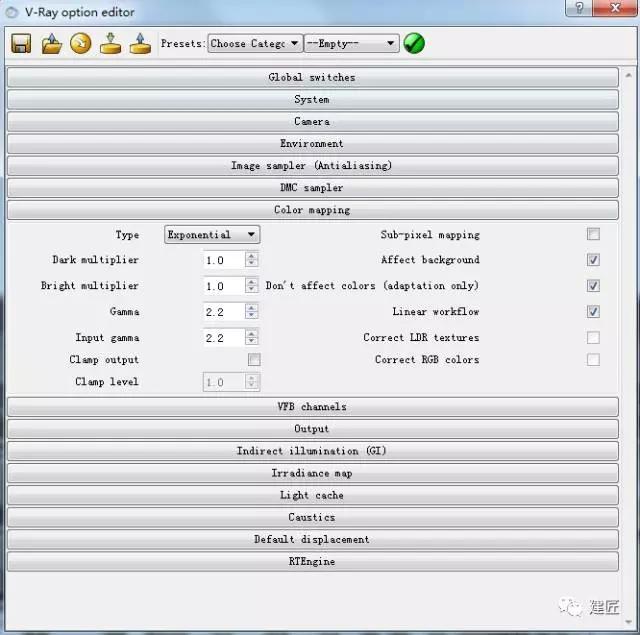Image resolution: width=640 pixels, height=635 pixels.
Task: Click the Input gamma value field
Action: point(224,338)
